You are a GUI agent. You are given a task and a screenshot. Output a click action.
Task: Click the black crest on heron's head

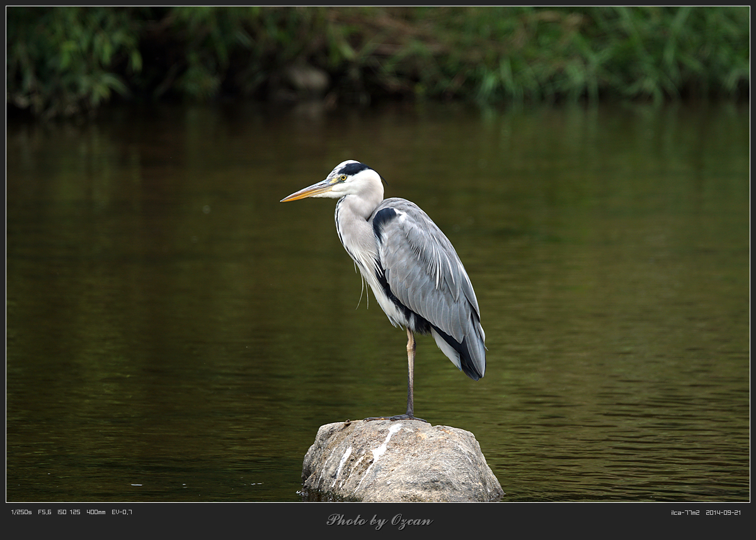[x=355, y=168]
